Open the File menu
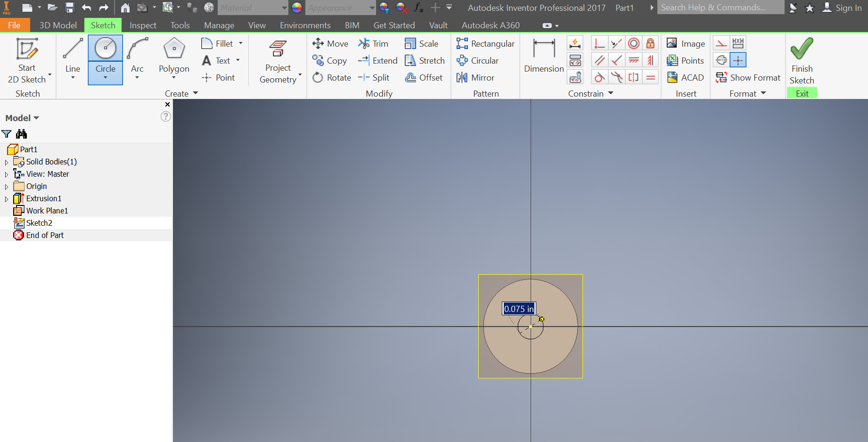Viewport: 868px width, 442px height. click(14, 25)
